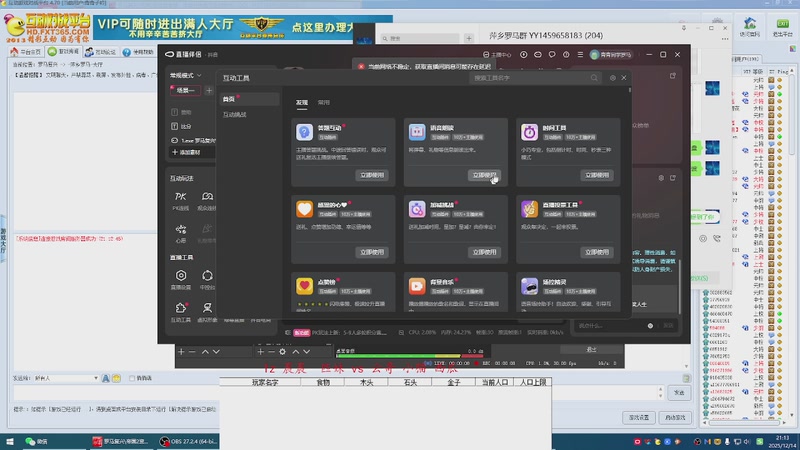Open the OBS 27.2.4 taskbar item
The image size is (800, 450).
(188, 442)
